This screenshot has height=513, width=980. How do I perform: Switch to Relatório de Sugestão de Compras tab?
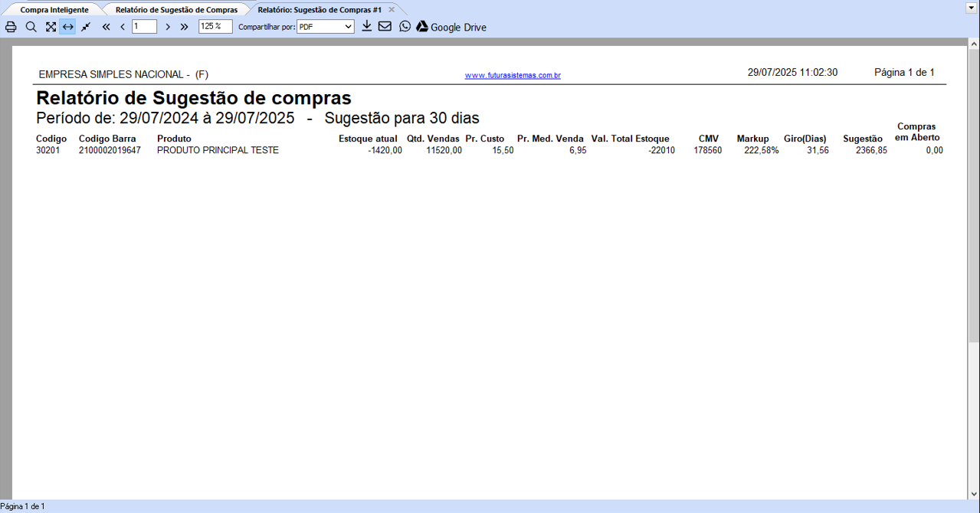(176, 10)
